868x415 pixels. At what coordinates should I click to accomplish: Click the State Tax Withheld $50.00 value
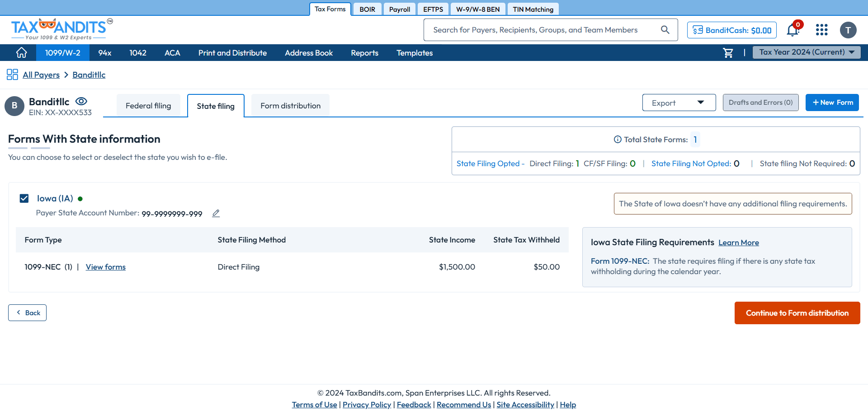[547, 267]
